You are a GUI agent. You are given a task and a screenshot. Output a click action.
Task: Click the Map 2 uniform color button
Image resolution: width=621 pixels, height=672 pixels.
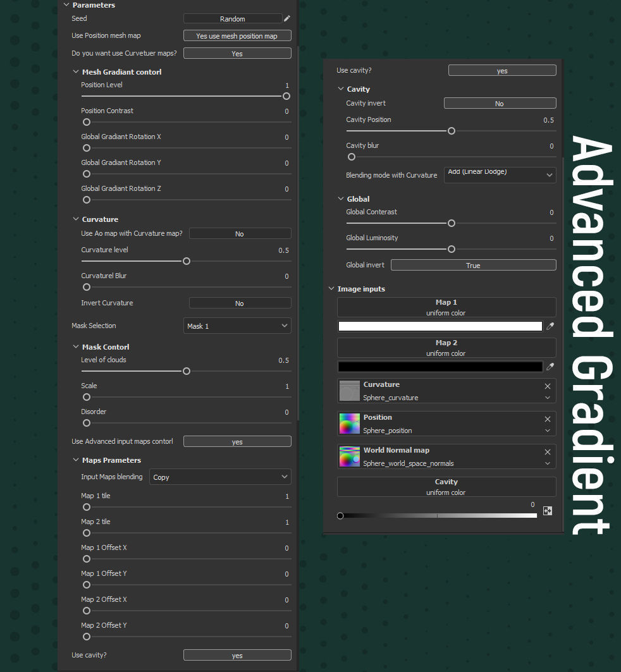(446, 348)
